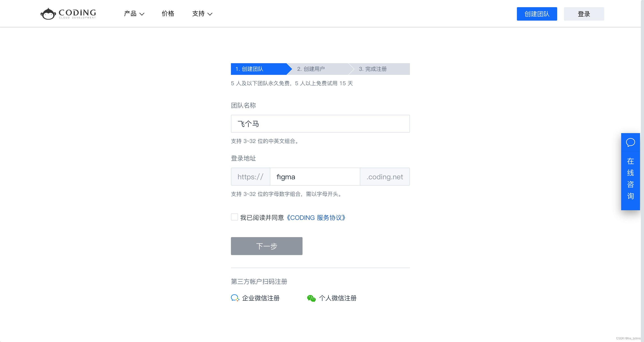Click 企业微信注册 link text
The width and height of the screenshot is (644, 342).
261,298
